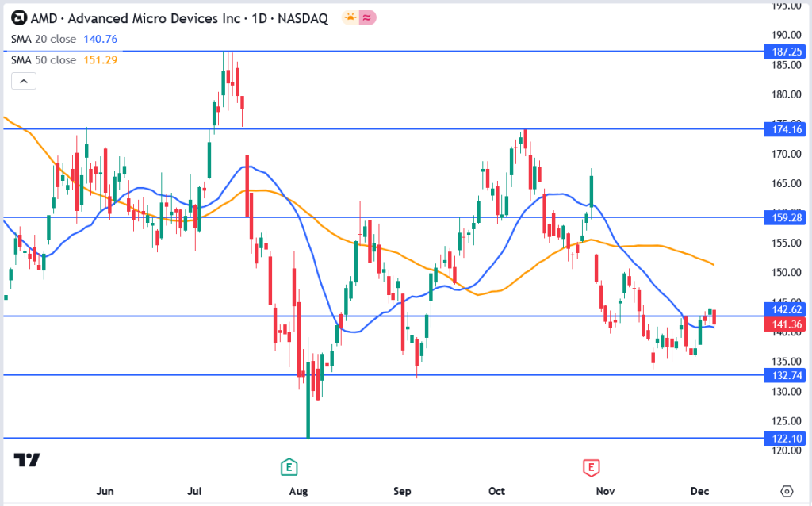This screenshot has height=506, width=812.
Task: Select the 122.10 support line price label
Action: pyautogui.click(x=783, y=438)
